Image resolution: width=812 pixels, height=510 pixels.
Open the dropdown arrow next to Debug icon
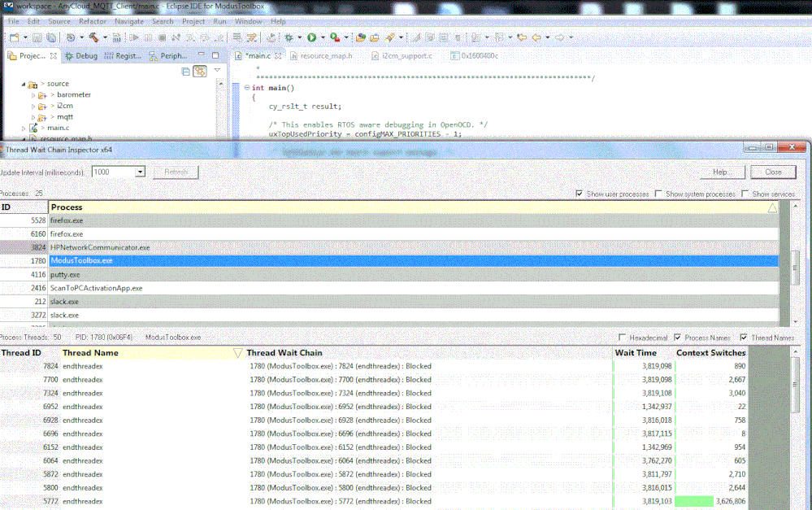point(300,37)
